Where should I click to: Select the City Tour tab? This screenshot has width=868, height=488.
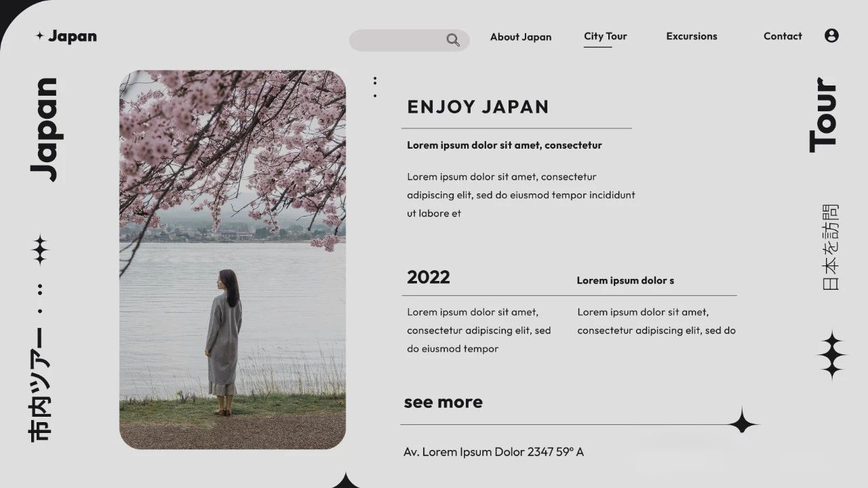pyautogui.click(x=606, y=36)
